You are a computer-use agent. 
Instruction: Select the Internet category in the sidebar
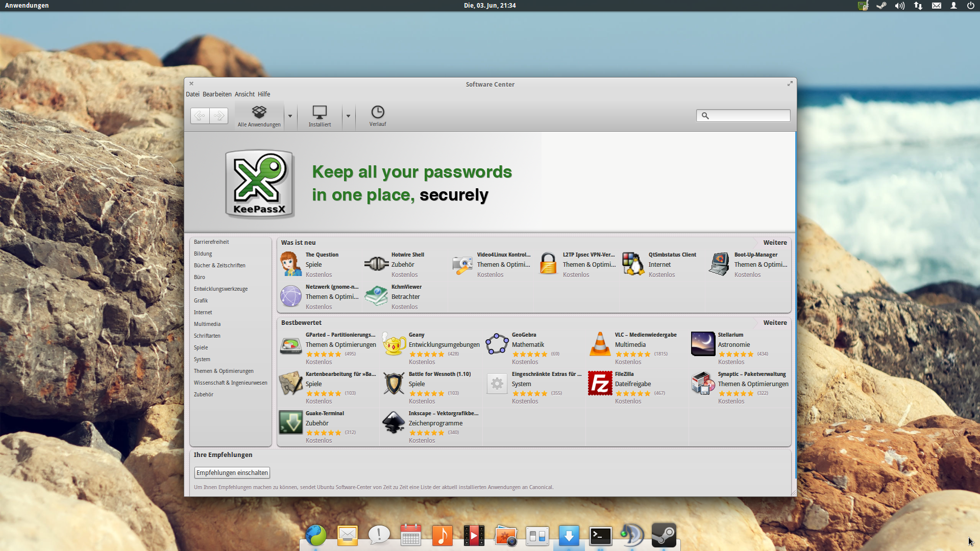click(203, 312)
